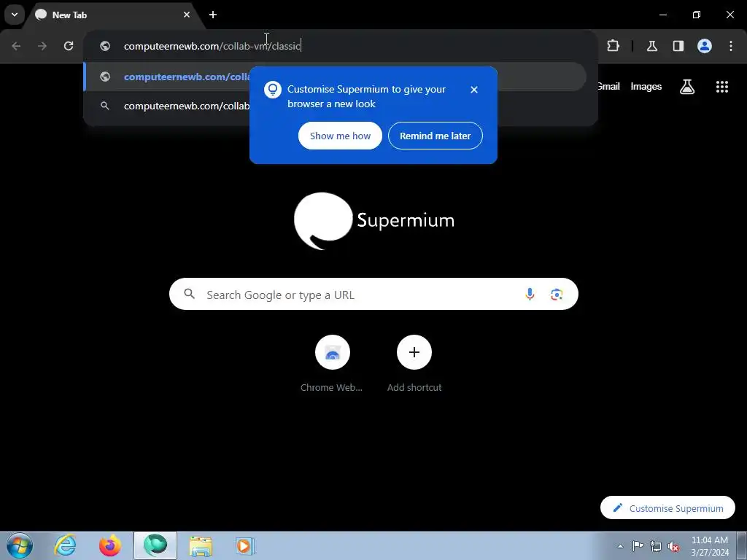
Task: Open the Images link
Action: (646, 86)
